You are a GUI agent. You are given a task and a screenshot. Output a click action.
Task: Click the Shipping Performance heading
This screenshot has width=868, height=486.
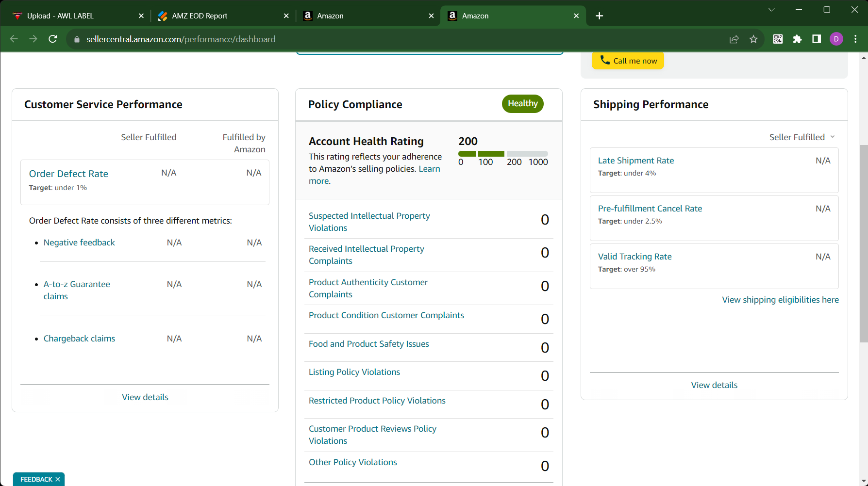tap(651, 104)
